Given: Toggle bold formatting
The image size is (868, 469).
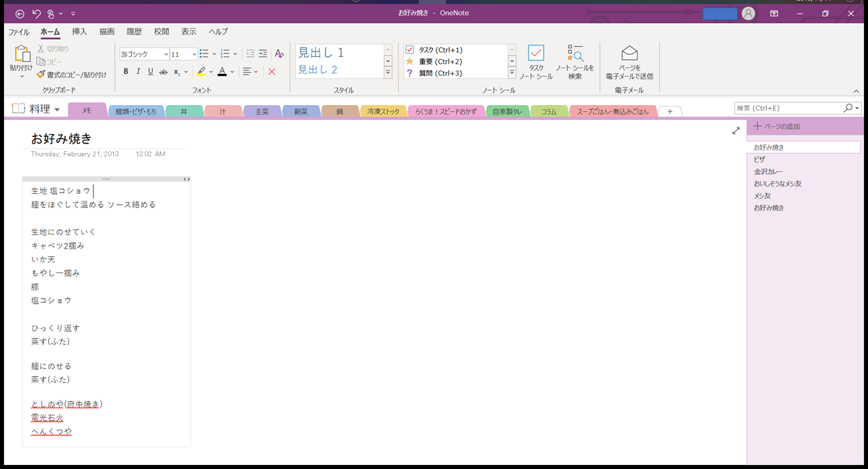Looking at the screenshot, I should tap(126, 72).
